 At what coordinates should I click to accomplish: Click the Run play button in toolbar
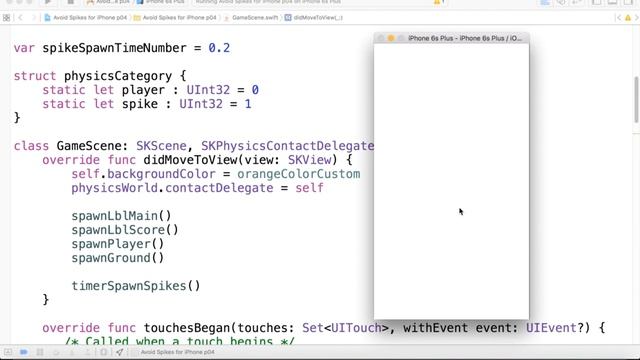pos(48,2)
